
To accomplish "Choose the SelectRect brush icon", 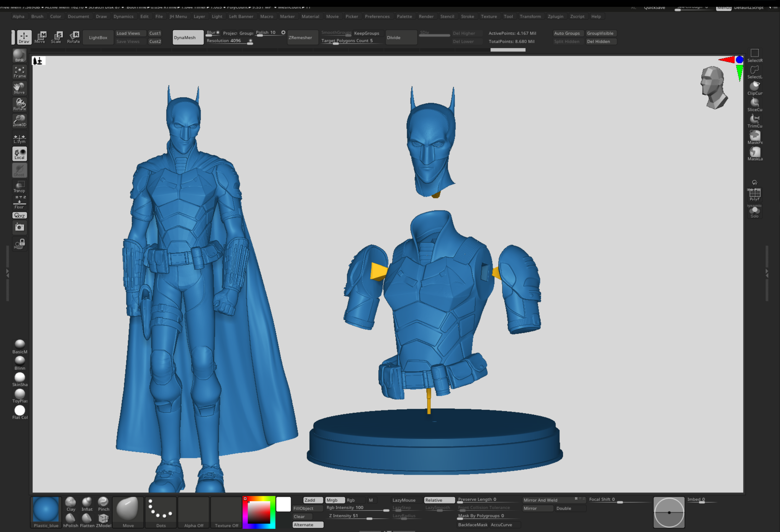I will coord(755,55).
